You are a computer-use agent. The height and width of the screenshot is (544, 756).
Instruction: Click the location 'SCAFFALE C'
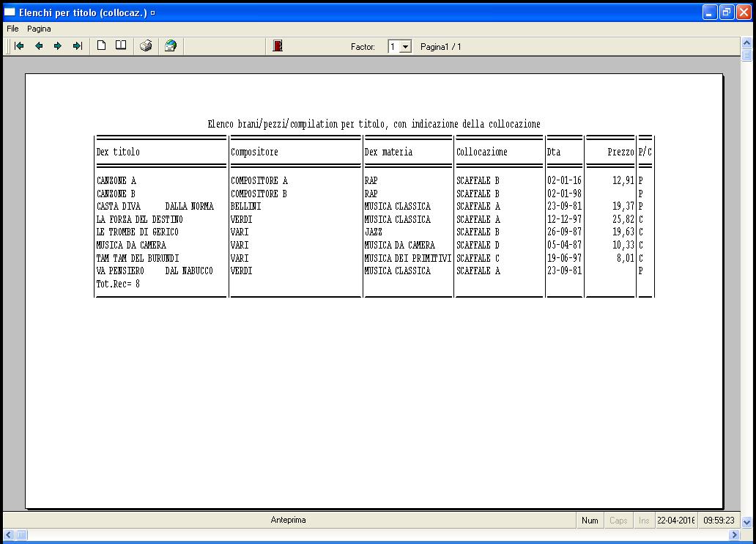click(x=478, y=258)
